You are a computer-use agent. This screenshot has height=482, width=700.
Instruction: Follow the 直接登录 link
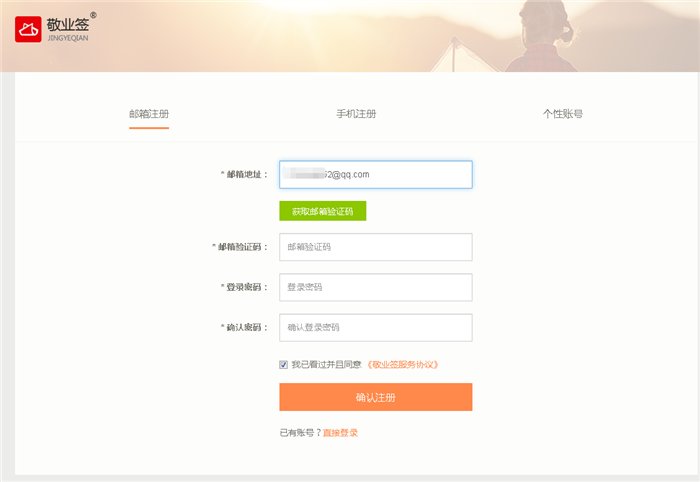click(x=340, y=433)
